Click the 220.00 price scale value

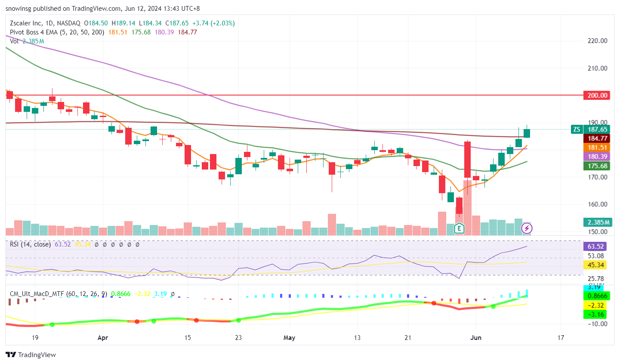598,41
